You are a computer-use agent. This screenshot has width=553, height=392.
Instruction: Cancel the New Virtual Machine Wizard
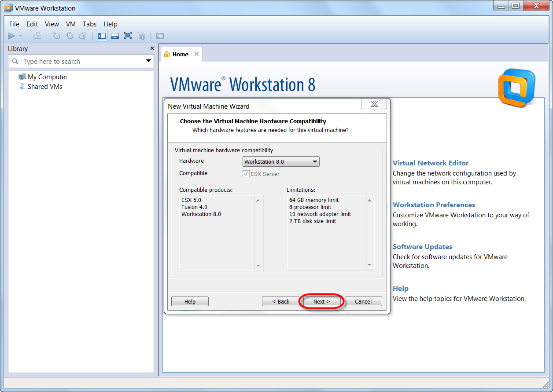(363, 301)
